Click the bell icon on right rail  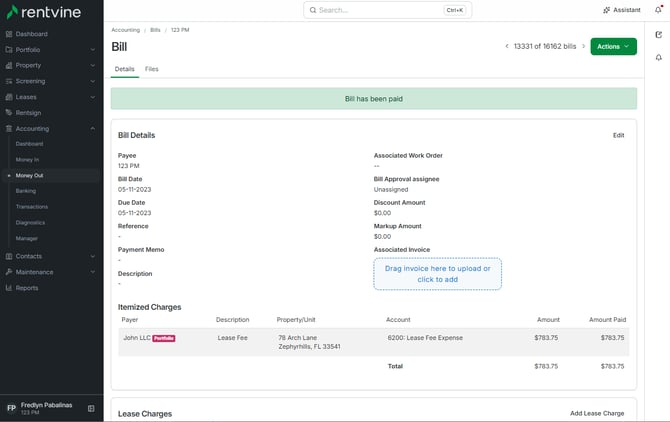click(x=658, y=57)
